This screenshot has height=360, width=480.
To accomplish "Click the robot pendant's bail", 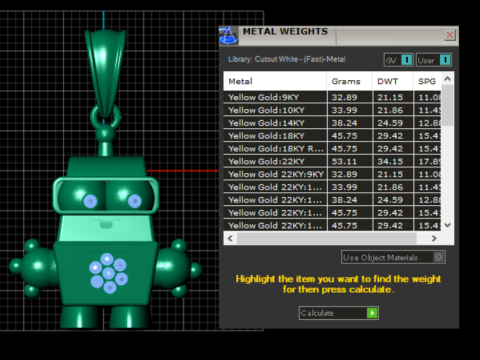I will (x=105, y=72).
